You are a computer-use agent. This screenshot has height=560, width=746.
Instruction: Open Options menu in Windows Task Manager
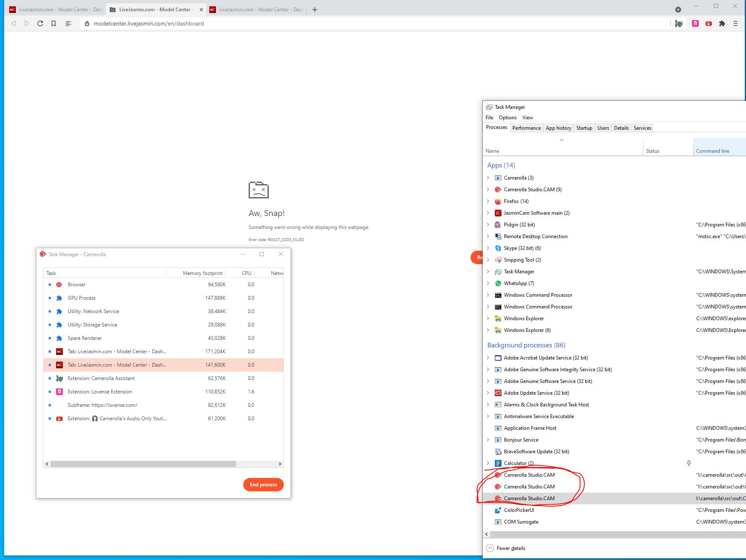[507, 118]
